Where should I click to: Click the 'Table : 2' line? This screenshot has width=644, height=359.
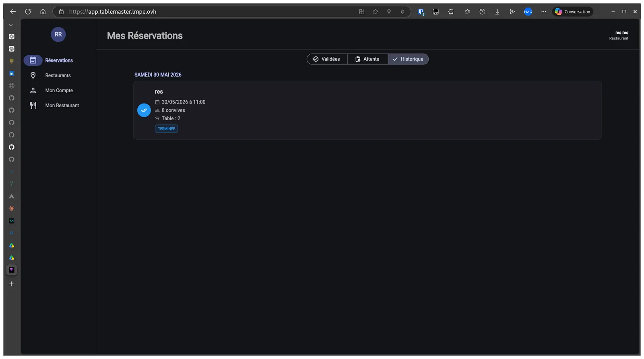pyautogui.click(x=167, y=118)
